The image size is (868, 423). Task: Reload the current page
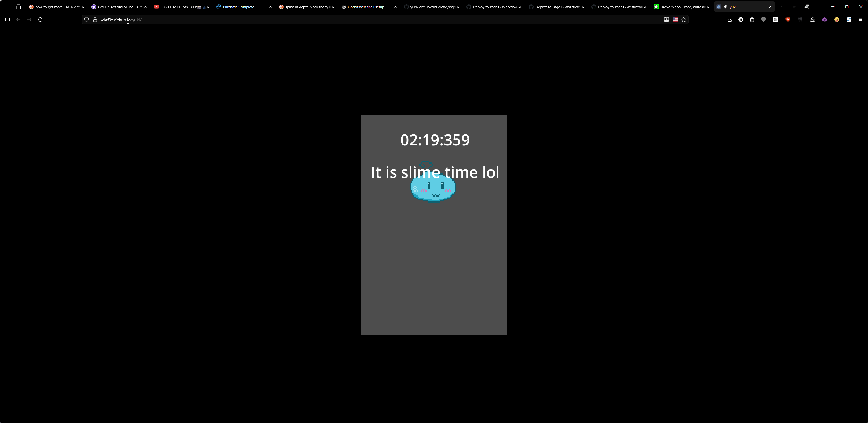click(x=40, y=20)
